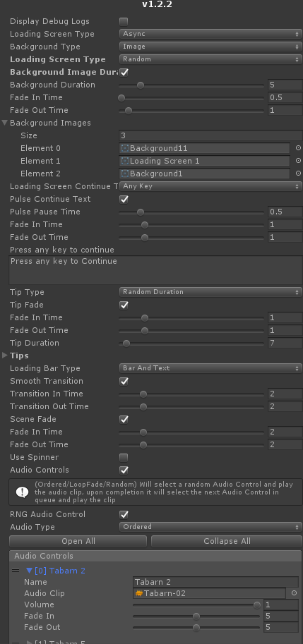This screenshot has width=303, height=644.
Task: Collapse the [0] Tabarn 2 entry
Action: tap(29, 571)
